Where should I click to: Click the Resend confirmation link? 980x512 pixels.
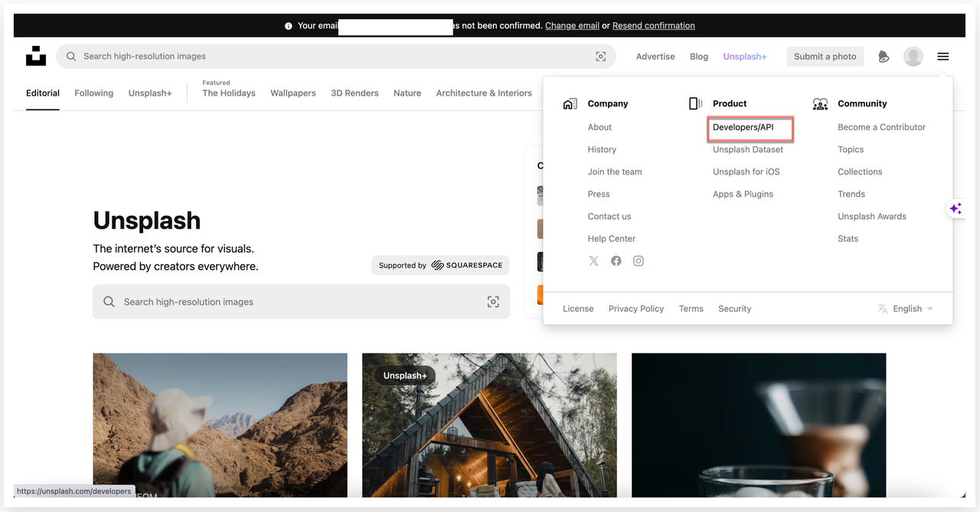(654, 25)
